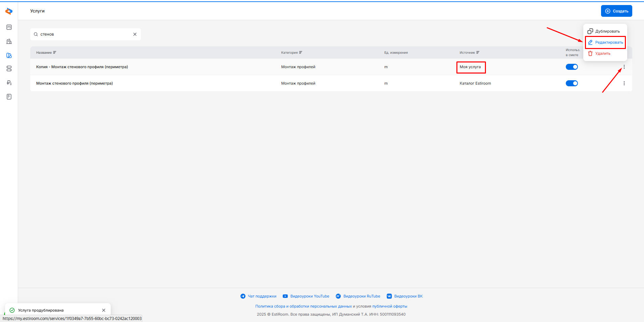Open the document sidebar icon
The image size is (644, 322).
[x=9, y=97]
